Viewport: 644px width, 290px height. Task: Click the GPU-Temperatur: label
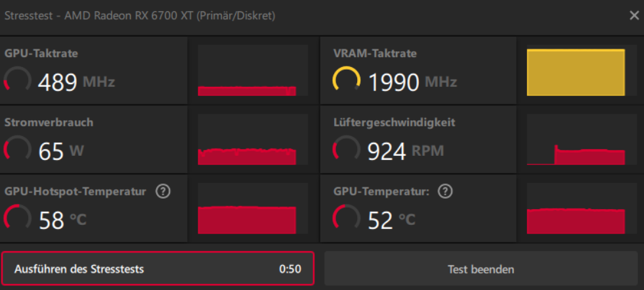point(381,191)
